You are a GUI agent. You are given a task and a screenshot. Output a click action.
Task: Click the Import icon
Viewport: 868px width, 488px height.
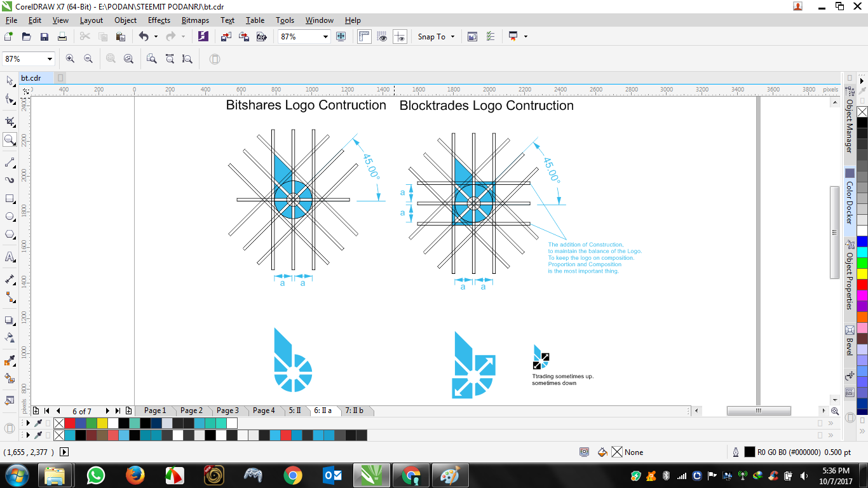point(226,37)
